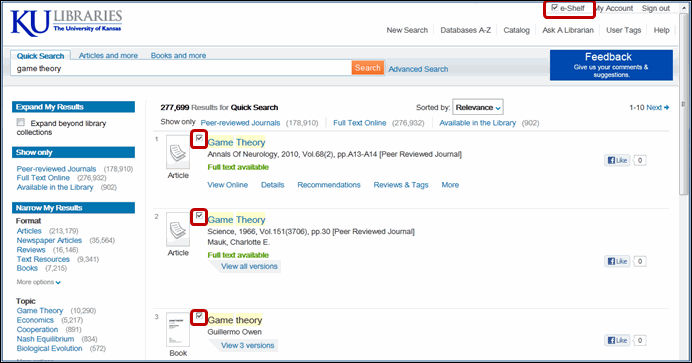Open More menu for result 1
Screen dimensions: 692x363
click(x=450, y=185)
